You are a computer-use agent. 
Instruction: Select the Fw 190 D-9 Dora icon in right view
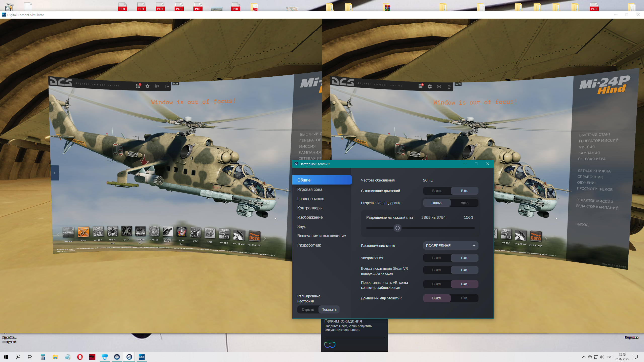[x=536, y=236]
